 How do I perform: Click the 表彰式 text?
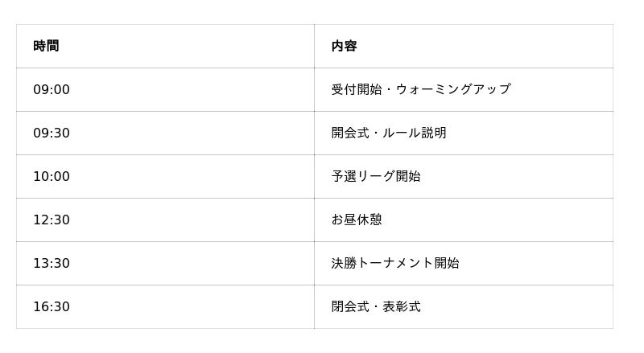coord(402,307)
